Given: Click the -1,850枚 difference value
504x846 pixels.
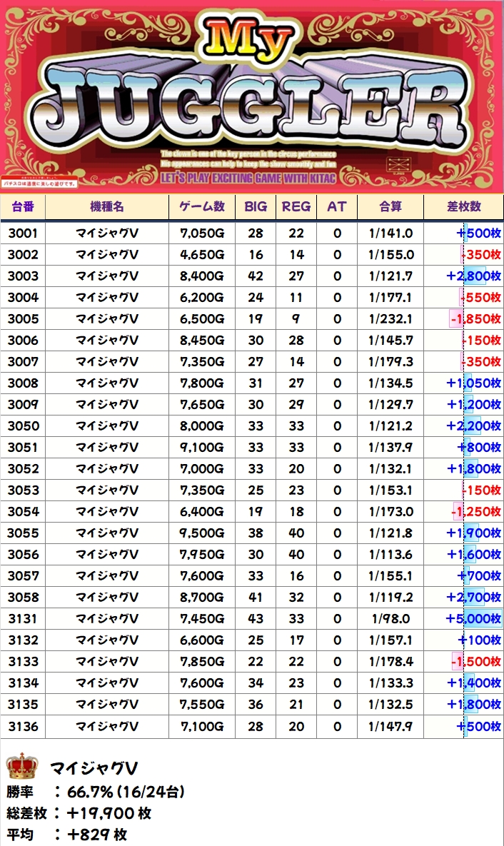Looking at the screenshot, I should (x=476, y=319).
